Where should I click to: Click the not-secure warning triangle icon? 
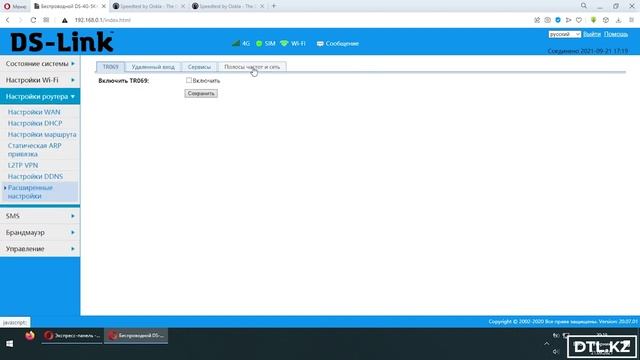click(64, 20)
